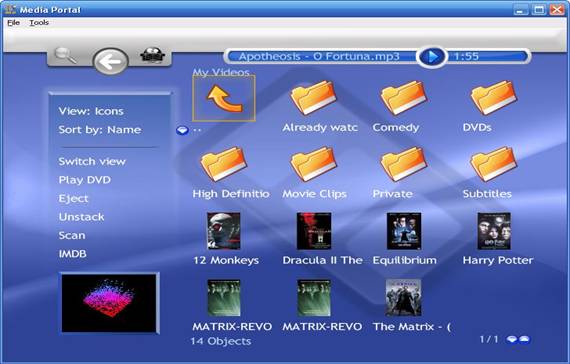This screenshot has height=364, width=570.
Task: Click the 1:55 track time display
Action: click(x=466, y=56)
